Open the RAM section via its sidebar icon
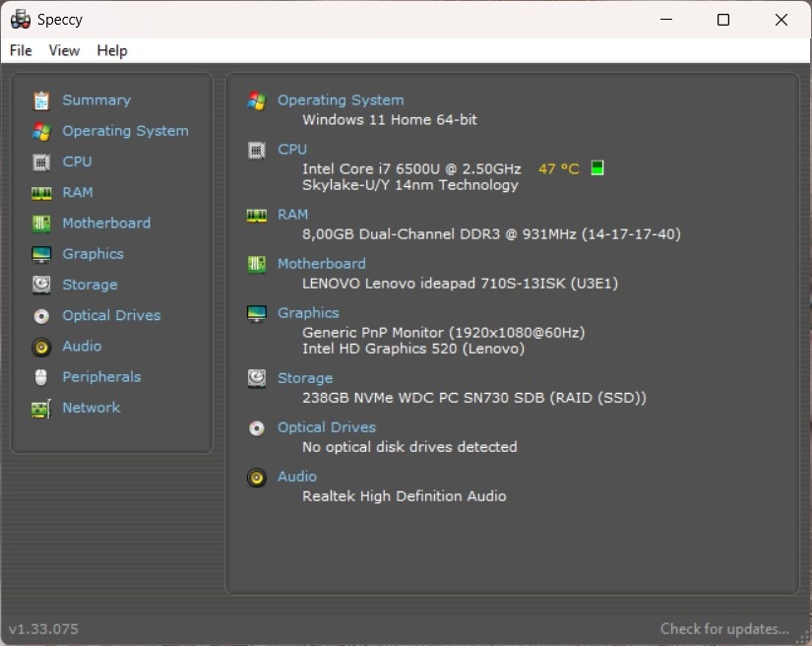This screenshot has width=812, height=646. pos(41,192)
